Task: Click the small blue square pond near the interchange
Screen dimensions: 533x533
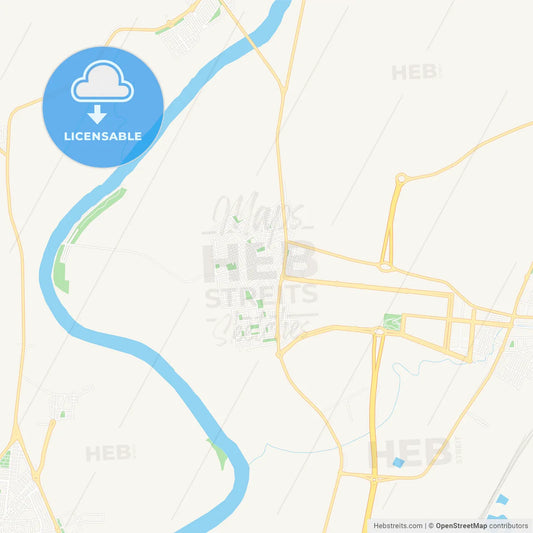Action: click(398, 462)
